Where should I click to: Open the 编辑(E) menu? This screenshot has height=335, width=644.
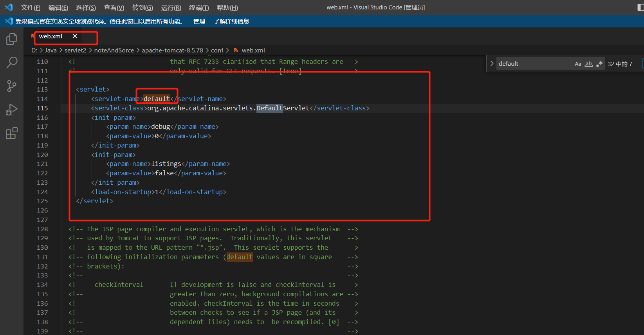58,7
